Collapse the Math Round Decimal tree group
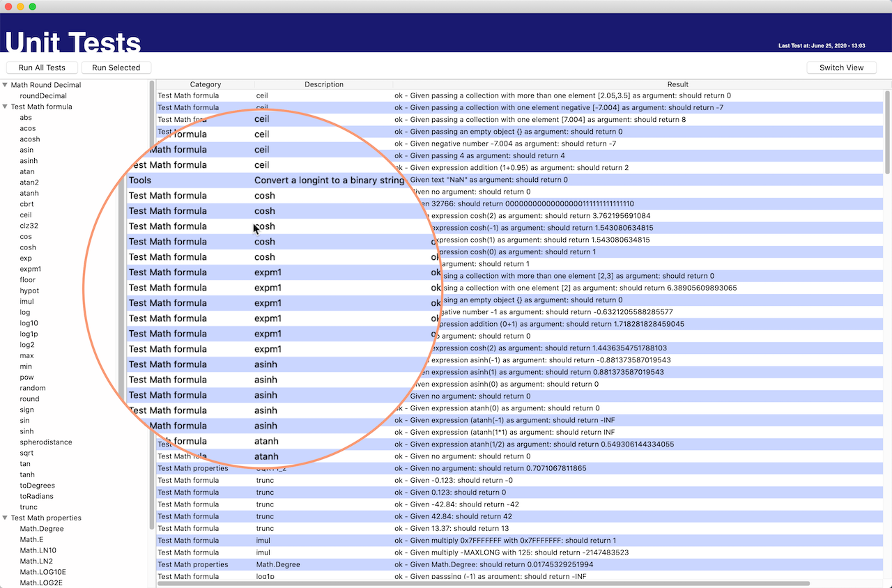Image resolution: width=892 pixels, height=588 pixels. [x=5, y=85]
